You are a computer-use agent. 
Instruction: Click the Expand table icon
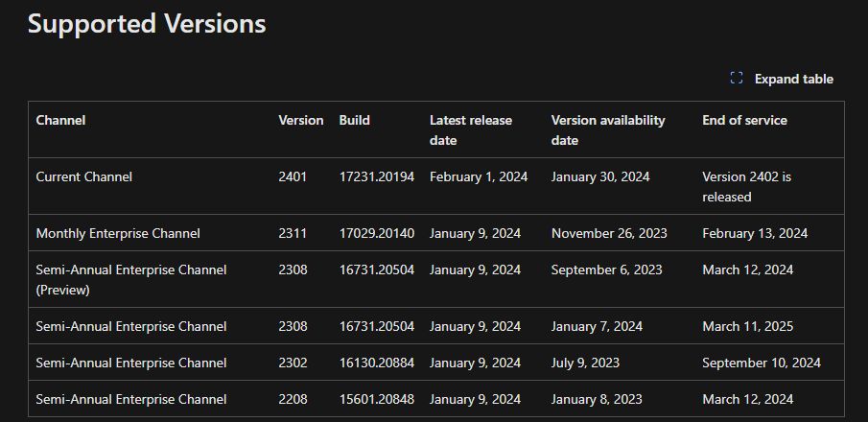point(737,79)
